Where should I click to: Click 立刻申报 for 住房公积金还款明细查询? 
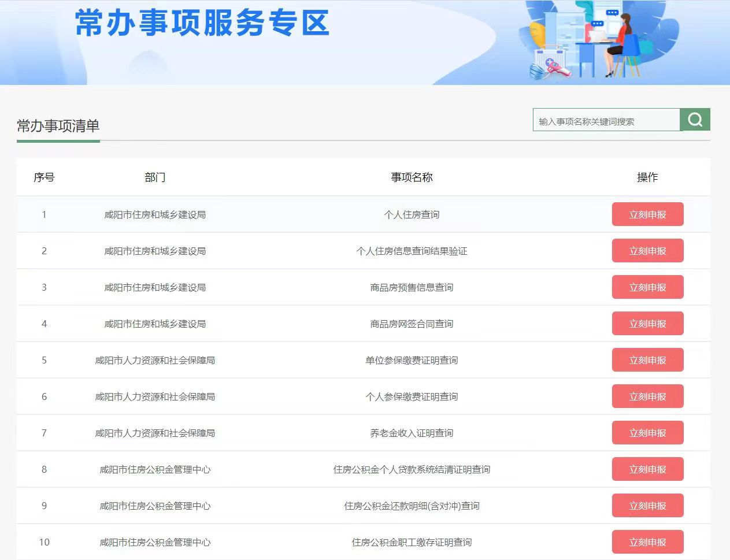pyautogui.click(x=647, y=506)
